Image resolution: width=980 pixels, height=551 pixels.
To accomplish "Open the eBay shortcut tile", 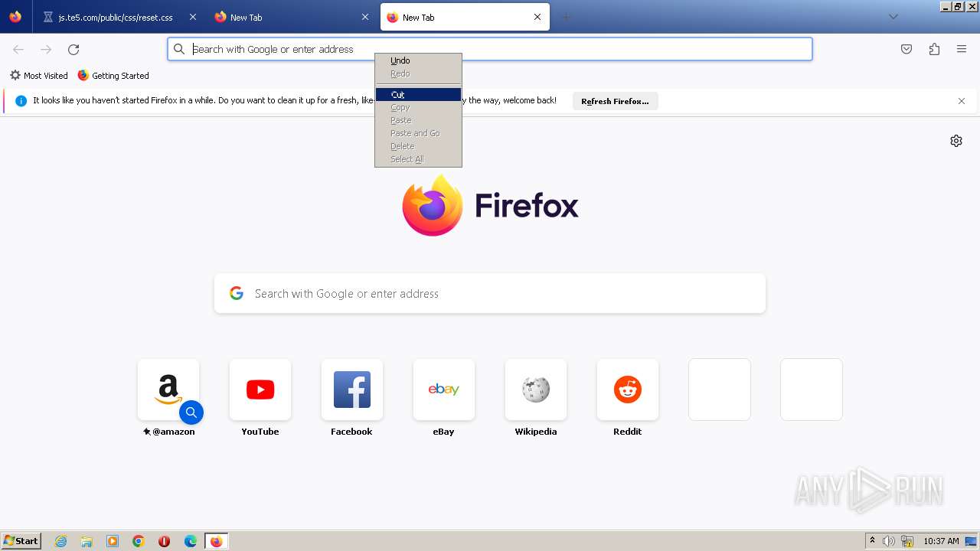I will 444,390.
